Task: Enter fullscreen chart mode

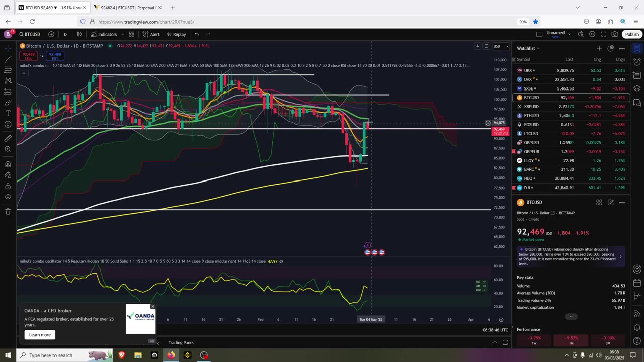Action: coord(603,34)
